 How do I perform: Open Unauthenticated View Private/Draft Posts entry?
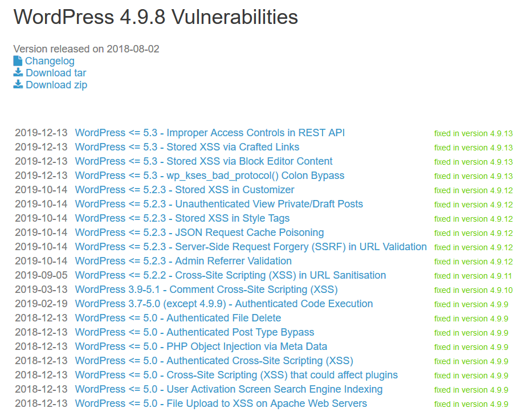219,204
